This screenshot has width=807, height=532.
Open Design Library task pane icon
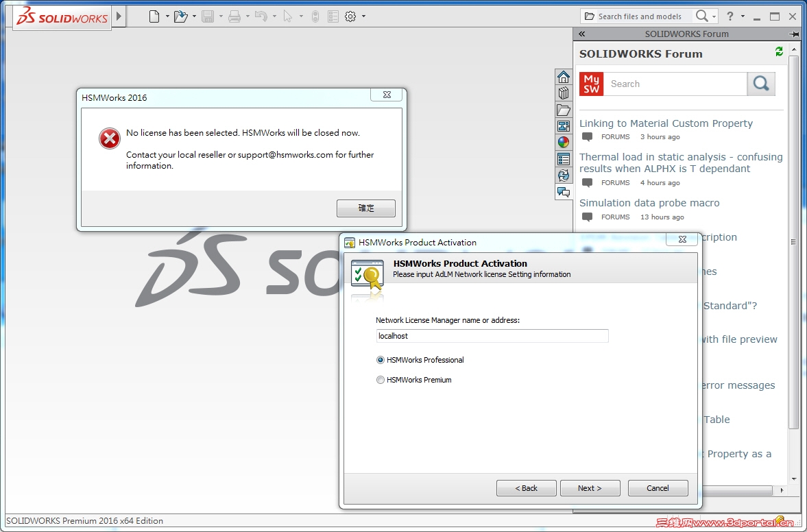pyautogui.click(x=564, y=93)
